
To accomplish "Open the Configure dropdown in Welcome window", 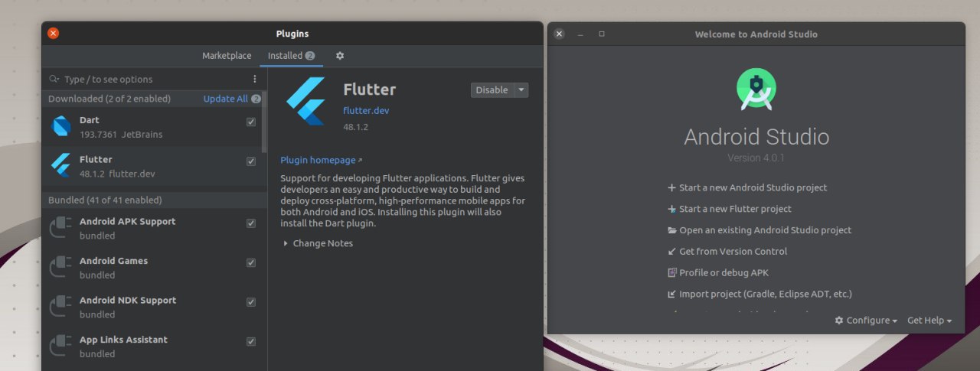I will [x=866, y=321].
